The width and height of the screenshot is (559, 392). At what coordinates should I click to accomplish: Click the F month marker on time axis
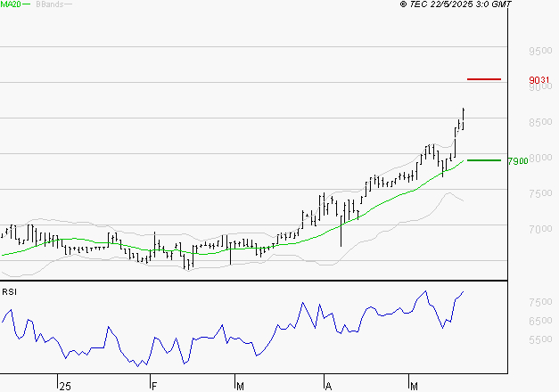[153, 386]
